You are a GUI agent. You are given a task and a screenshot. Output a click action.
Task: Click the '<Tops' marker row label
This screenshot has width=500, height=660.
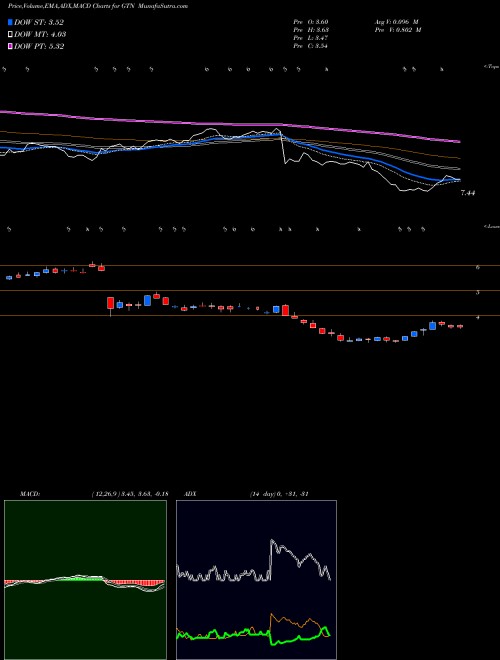491,67
